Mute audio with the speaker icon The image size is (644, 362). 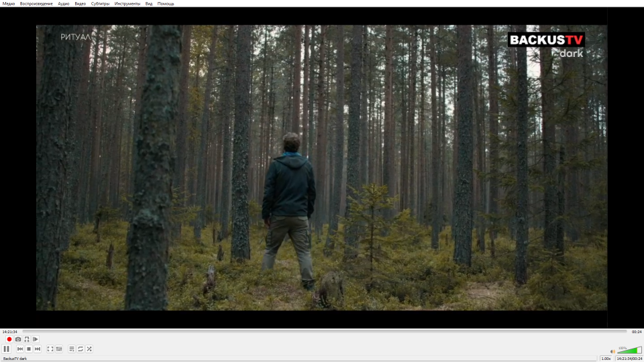(x=612, y=351)
